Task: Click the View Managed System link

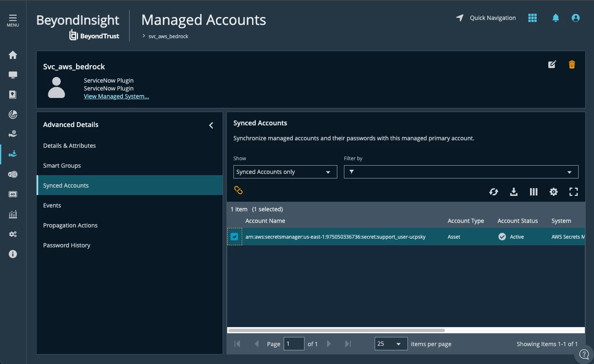Action: [116, 96]
